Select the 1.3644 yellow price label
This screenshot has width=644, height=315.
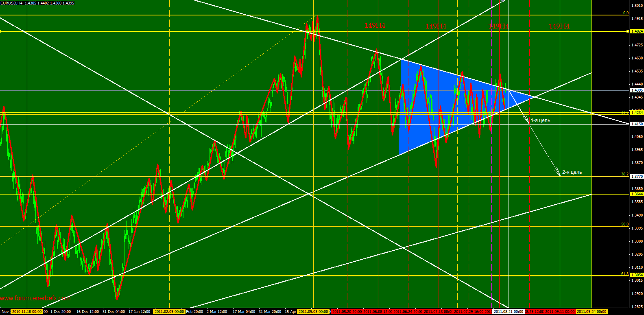coord(636,194)
